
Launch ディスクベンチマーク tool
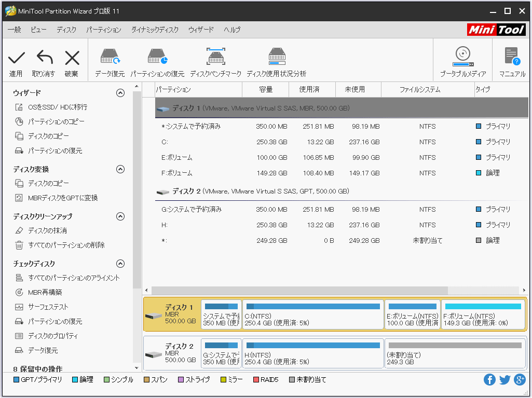[215, 60]
